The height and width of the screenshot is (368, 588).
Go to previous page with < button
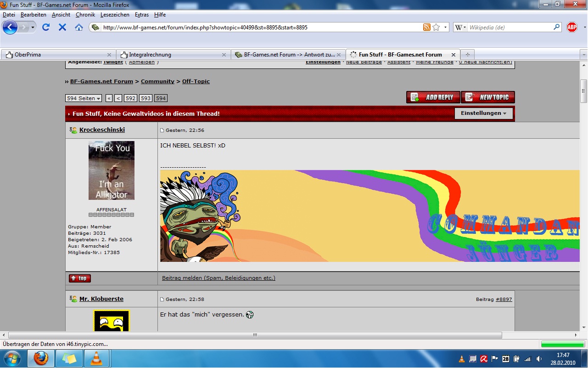118,98
